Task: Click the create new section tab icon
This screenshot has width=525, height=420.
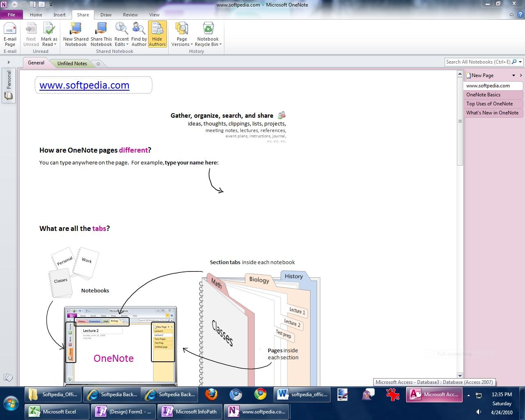Action: pos(98,64)
